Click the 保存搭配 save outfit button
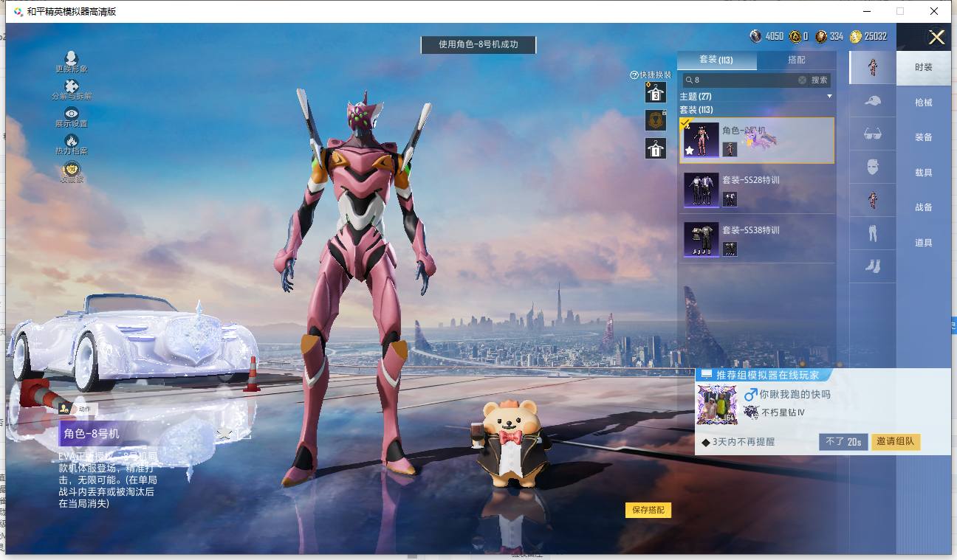 (648, 510)
